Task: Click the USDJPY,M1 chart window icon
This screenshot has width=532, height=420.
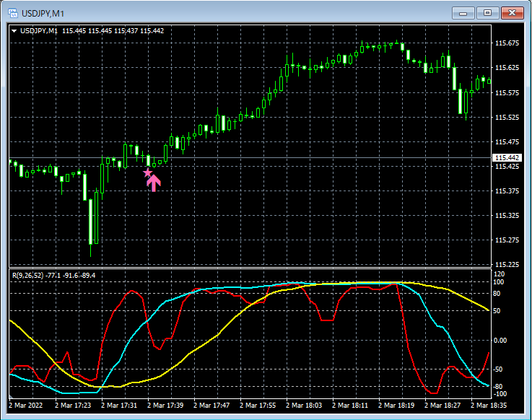Action: 13,13
